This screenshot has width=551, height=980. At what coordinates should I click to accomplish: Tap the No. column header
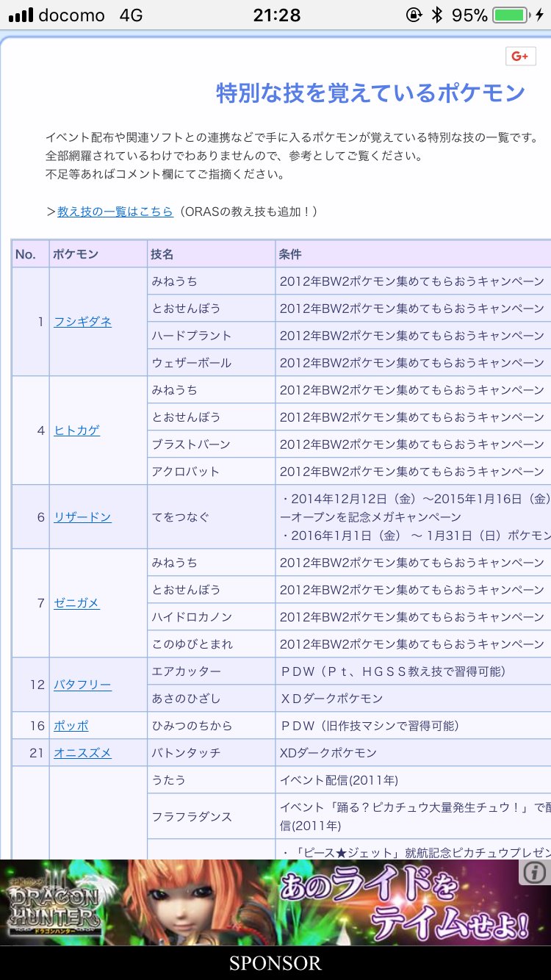tap(30, 254)
